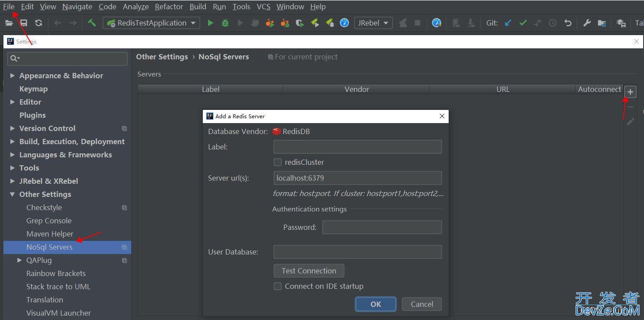The width and height of the screenshot is (644, 320).
Task: Start debugging with the green bug icon
Action: click(x=225, y=23)
